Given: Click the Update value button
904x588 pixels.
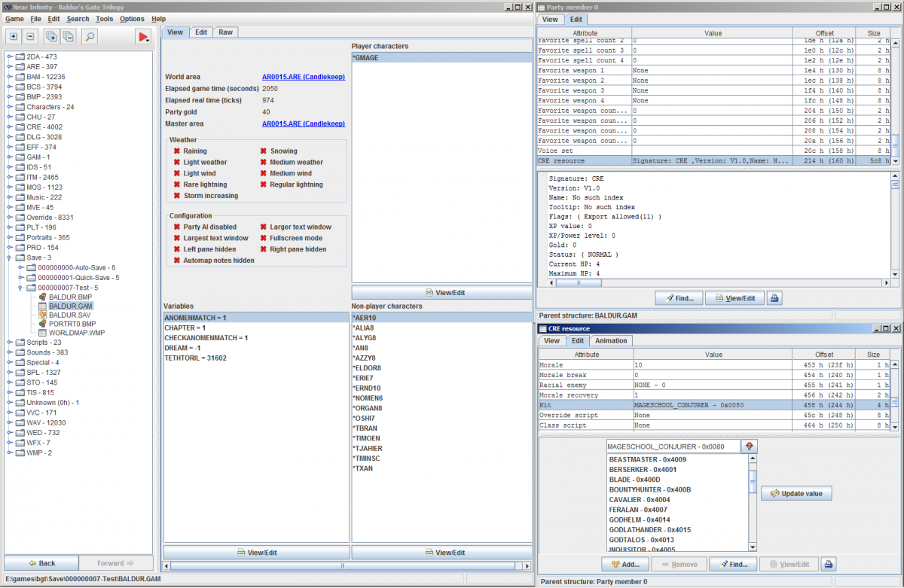Looking at the screenshot, I should (796, 493).
